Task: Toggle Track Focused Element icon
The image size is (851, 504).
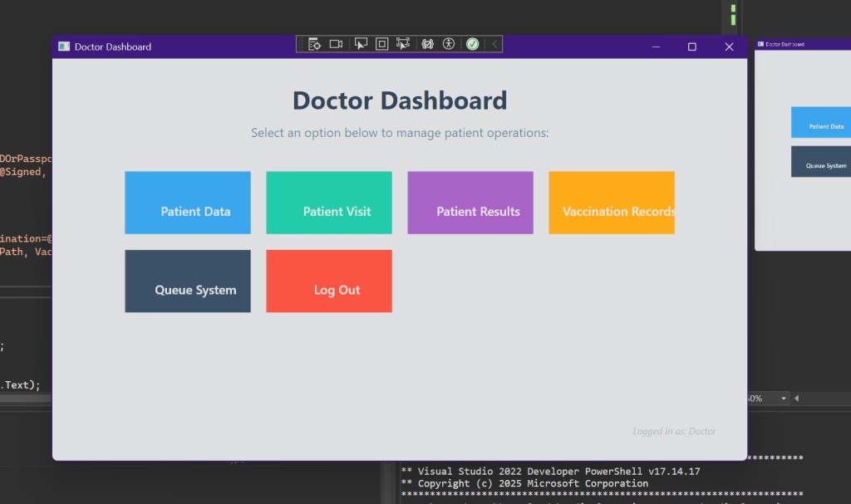Action: pyautogui.click(x=403, y=44)
